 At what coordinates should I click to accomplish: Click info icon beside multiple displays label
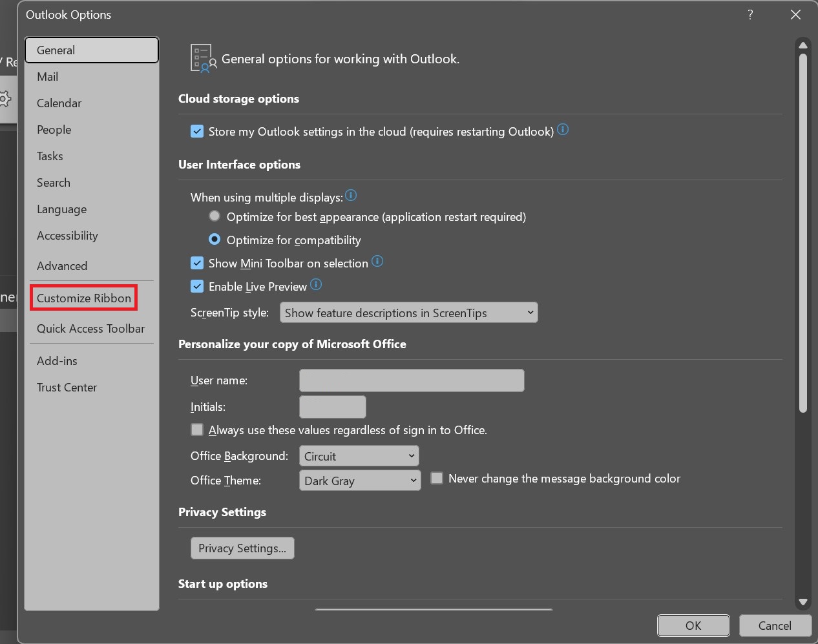point(351,196)
